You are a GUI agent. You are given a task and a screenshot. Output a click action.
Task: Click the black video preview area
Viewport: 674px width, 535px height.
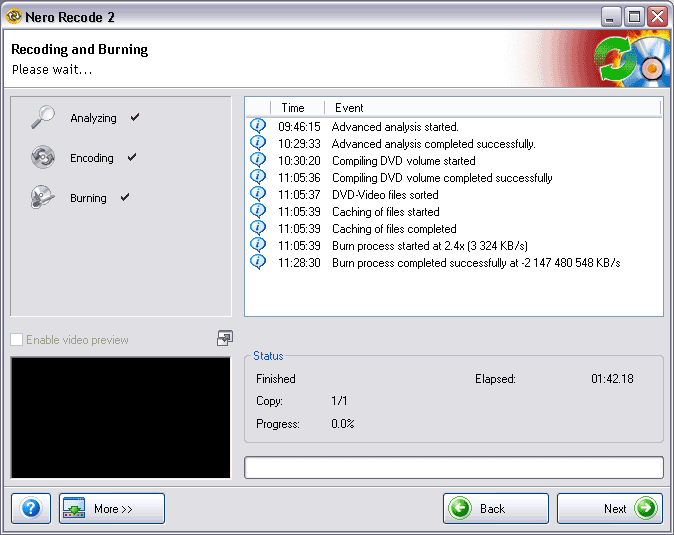coord(120,417)
